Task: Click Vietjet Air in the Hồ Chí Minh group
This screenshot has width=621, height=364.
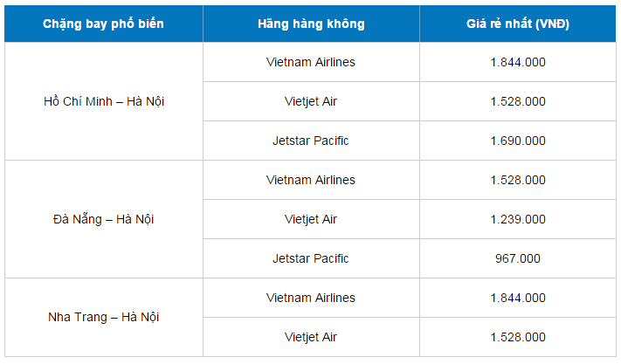Action: coord(311,101)
